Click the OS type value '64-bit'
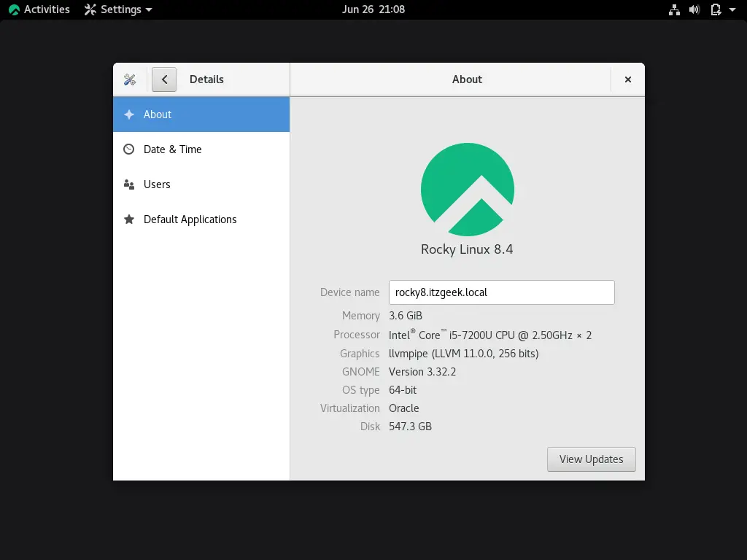 403,390
